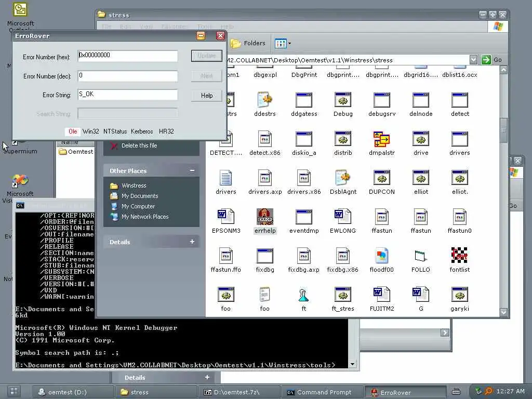Switch to oemtest (D:) taskbar item
532x399 pixels.
coord(73,392)
